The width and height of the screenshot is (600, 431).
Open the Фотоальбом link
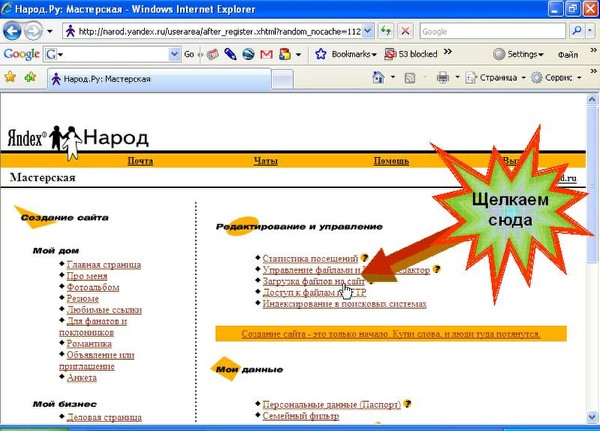click(x=93, y=287)
